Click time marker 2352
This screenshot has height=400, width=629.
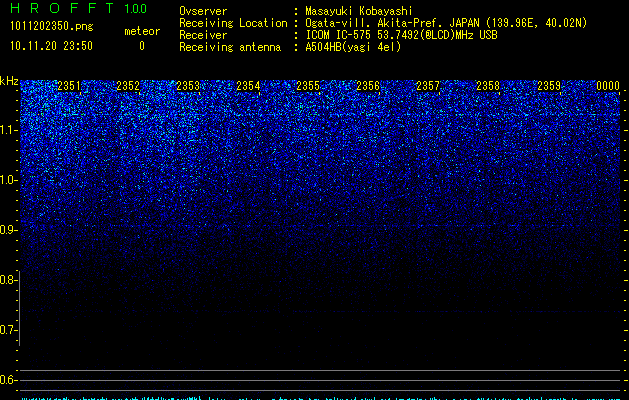128,86
